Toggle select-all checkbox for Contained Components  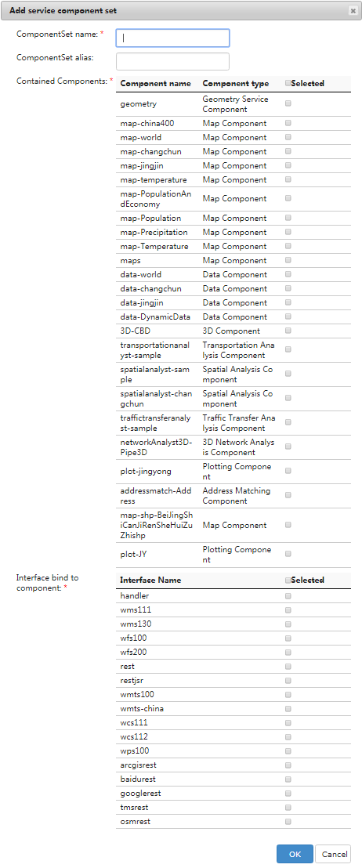[x=288, y=83]
